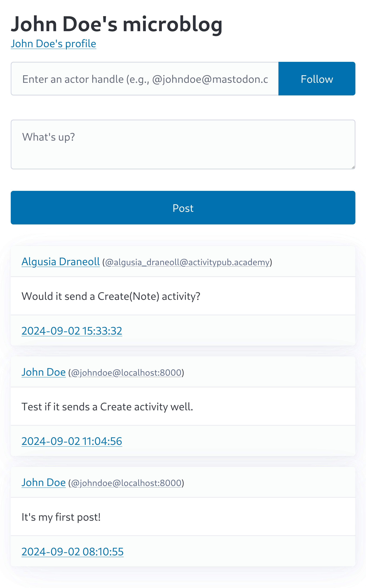Focus the actor handle input field
The height and width of the screenshot is (588, 366).
(145, 79)
